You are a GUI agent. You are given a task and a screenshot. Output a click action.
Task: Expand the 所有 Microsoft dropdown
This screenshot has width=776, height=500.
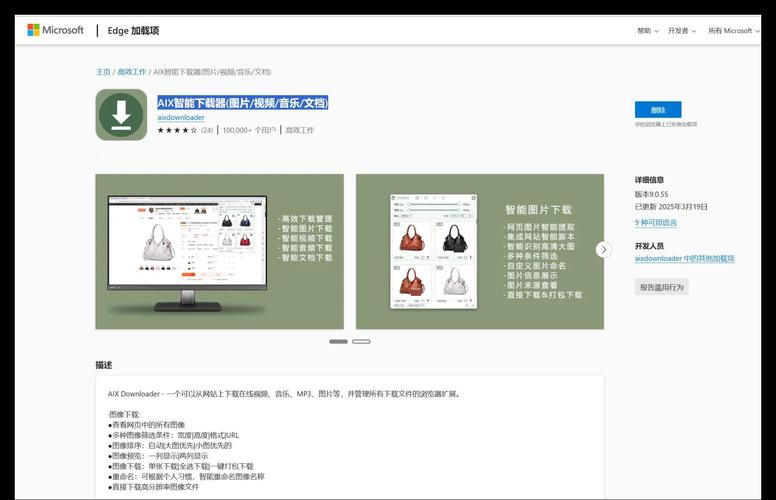click(733, 31)
